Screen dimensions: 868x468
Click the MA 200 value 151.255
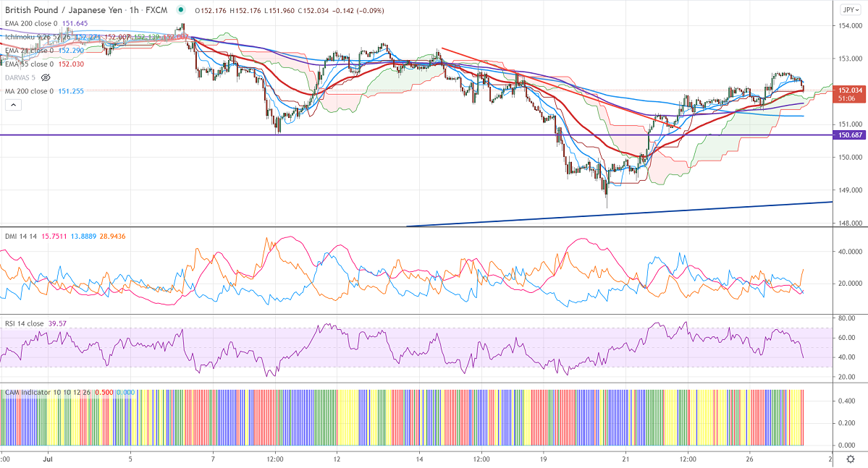click(70, 91)
